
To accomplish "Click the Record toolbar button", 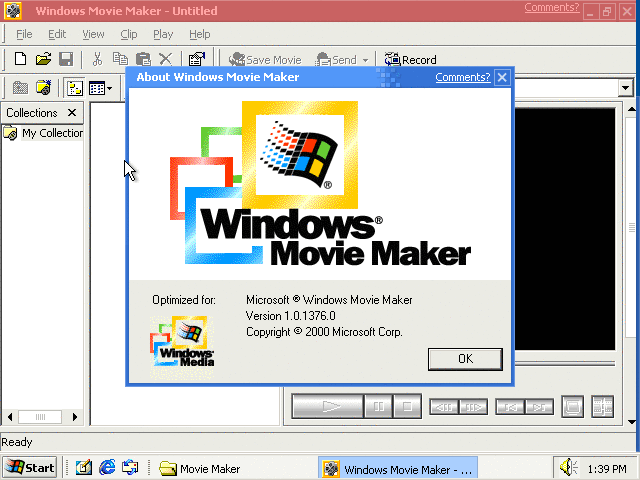I will (411, 60).
